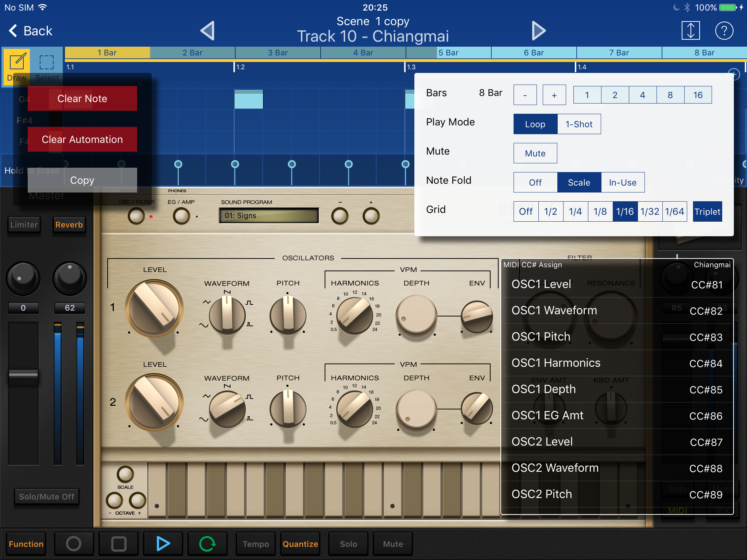Switch to the 2 Bar tab

pyautogui.click(x=192, y=52)
